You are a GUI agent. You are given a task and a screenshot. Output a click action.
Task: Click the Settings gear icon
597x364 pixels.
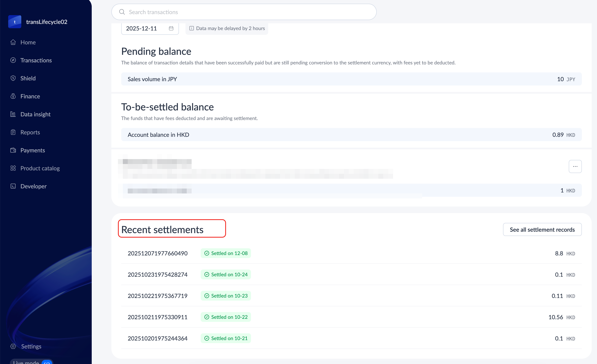pyautogui.click(x=13, y=346)
